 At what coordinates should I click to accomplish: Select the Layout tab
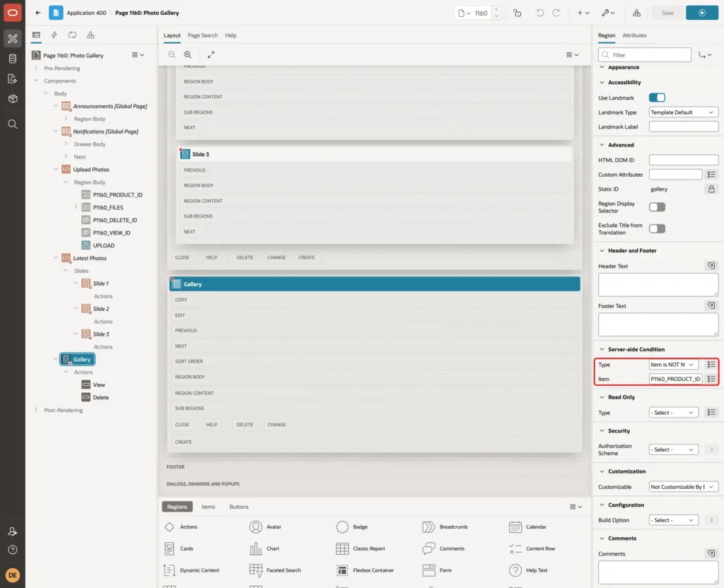pos(172,35)
